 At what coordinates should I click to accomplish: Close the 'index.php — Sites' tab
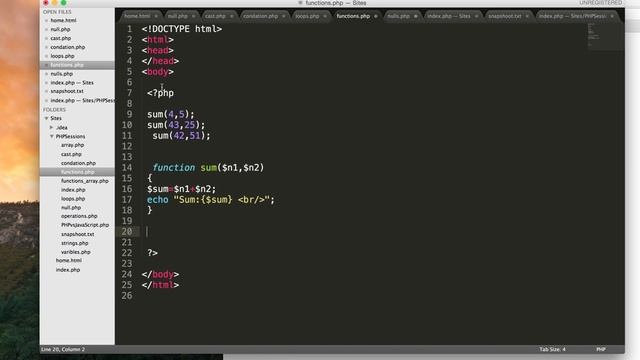(476, 16)
